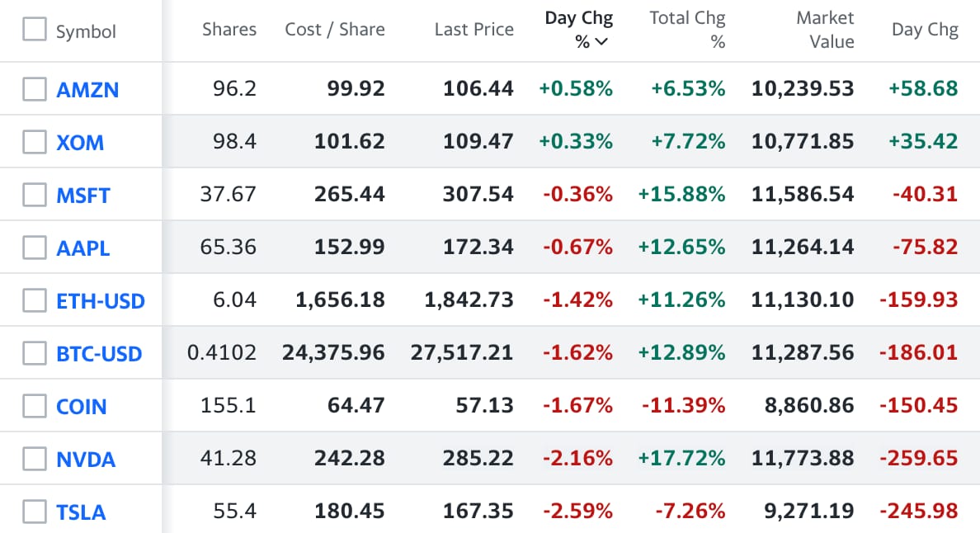
Task: Tick the NVDA row checkbox
Action: 35,459
